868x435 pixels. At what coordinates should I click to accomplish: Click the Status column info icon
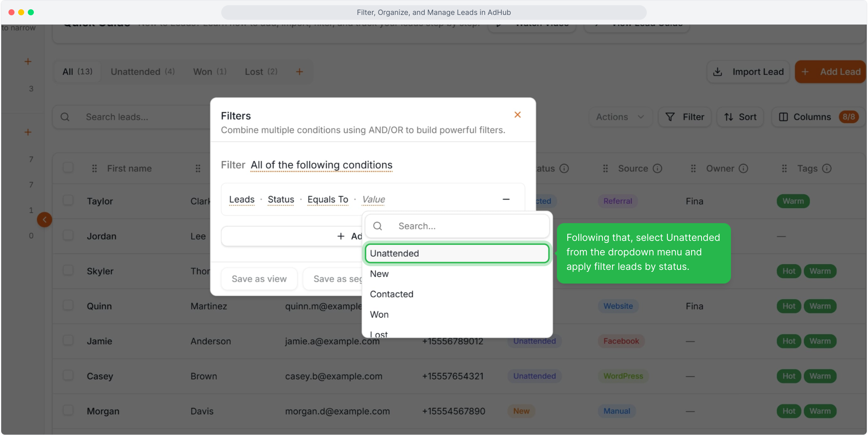click(x=564, y=168)
